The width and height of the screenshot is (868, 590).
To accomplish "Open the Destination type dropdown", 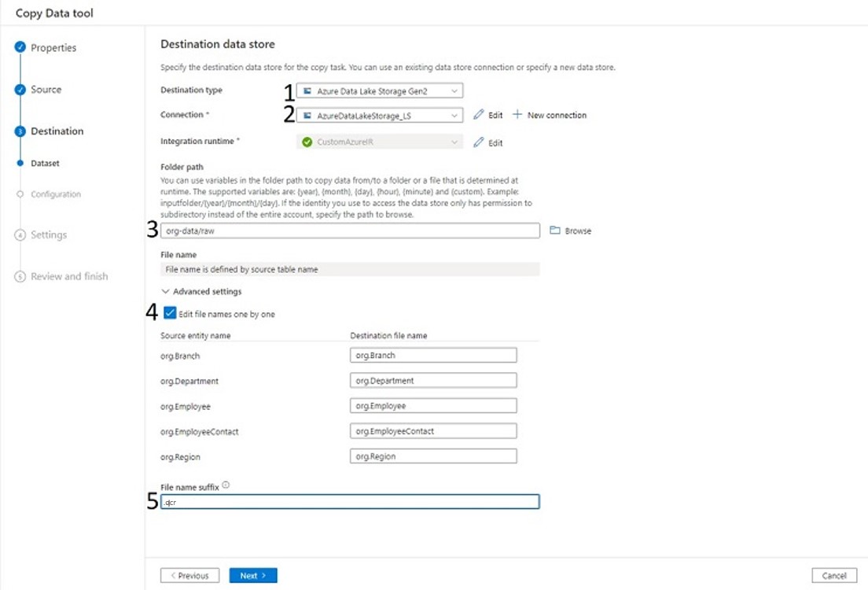I will 380,91.
